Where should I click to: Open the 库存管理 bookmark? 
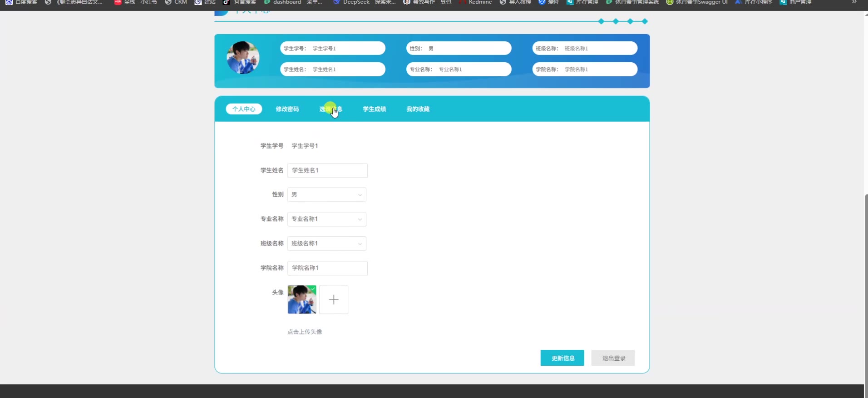click(x=582, y=2)
